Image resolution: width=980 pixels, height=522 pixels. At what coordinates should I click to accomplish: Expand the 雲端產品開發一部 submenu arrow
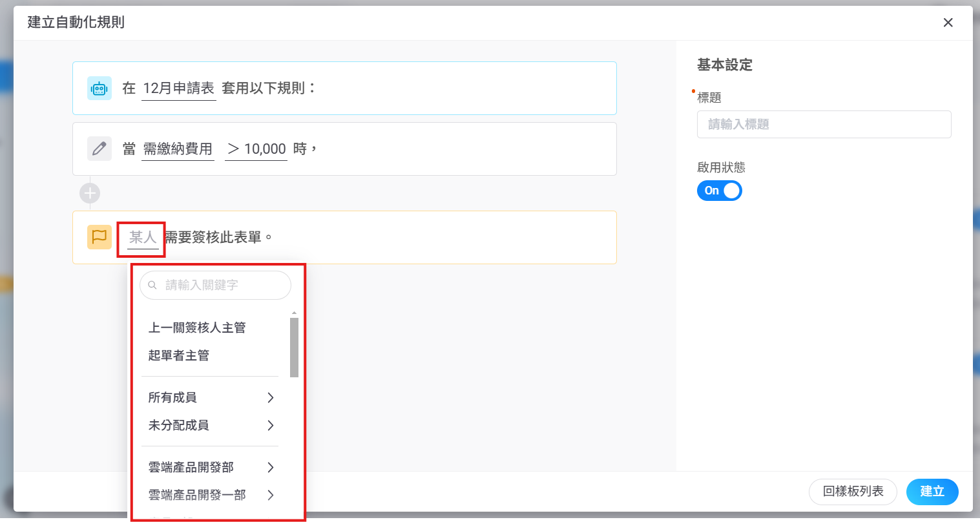pos(271,495)
